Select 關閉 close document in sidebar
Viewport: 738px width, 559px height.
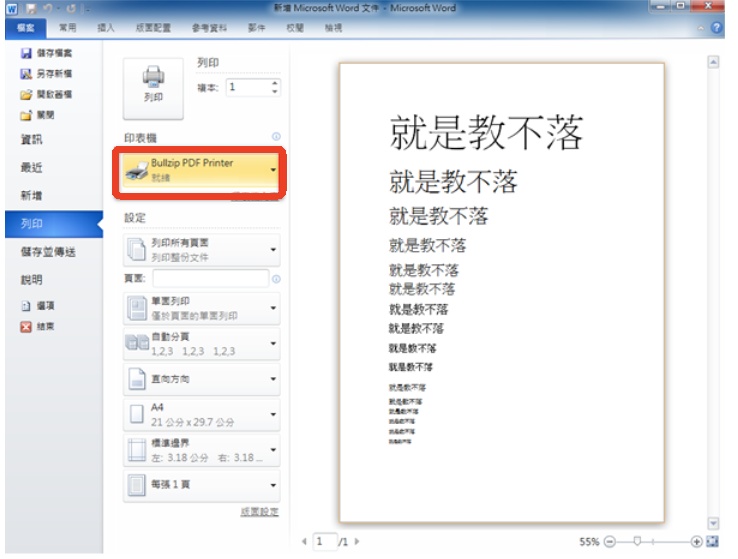[37, 115]
